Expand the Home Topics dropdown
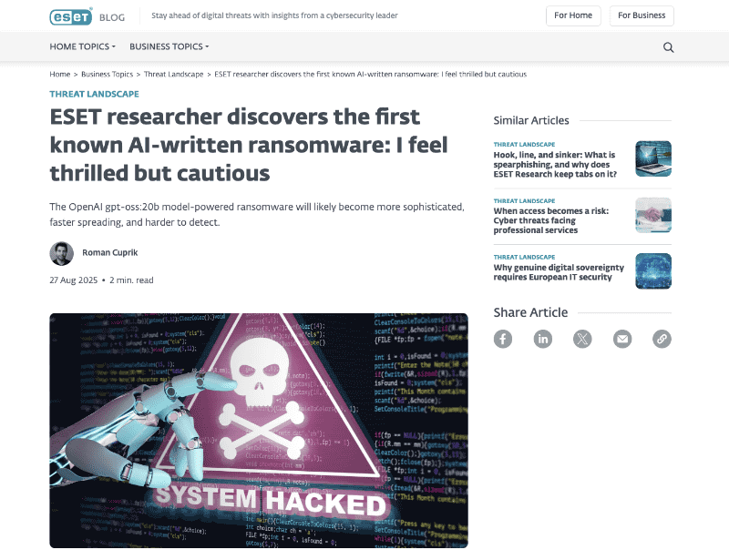729x560 pixels. pyautogui.click(x=82, y=46)
